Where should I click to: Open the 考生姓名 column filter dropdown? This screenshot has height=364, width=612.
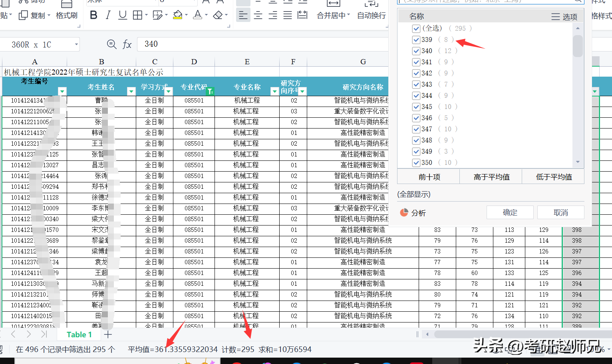(x=131, y=91)
